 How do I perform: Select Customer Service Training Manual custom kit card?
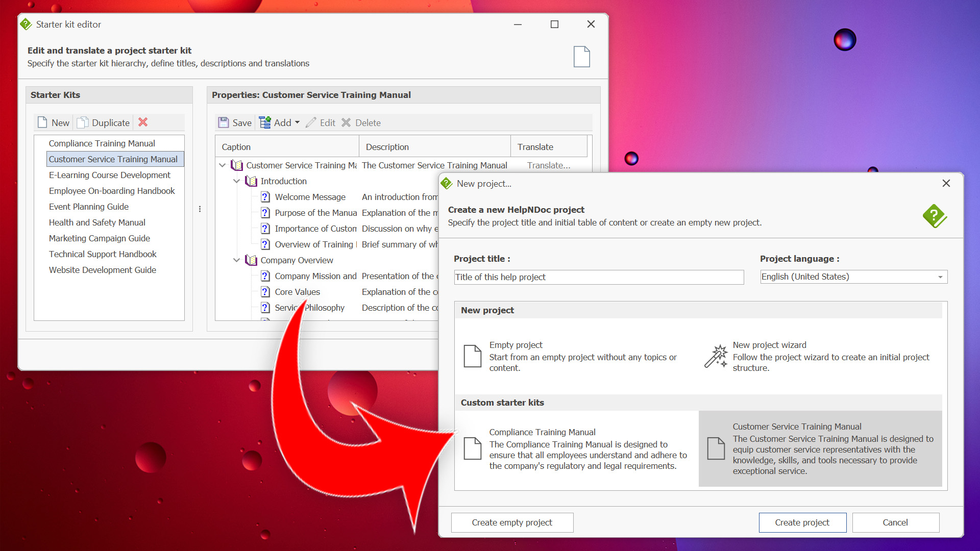click(x=820, y=448)
